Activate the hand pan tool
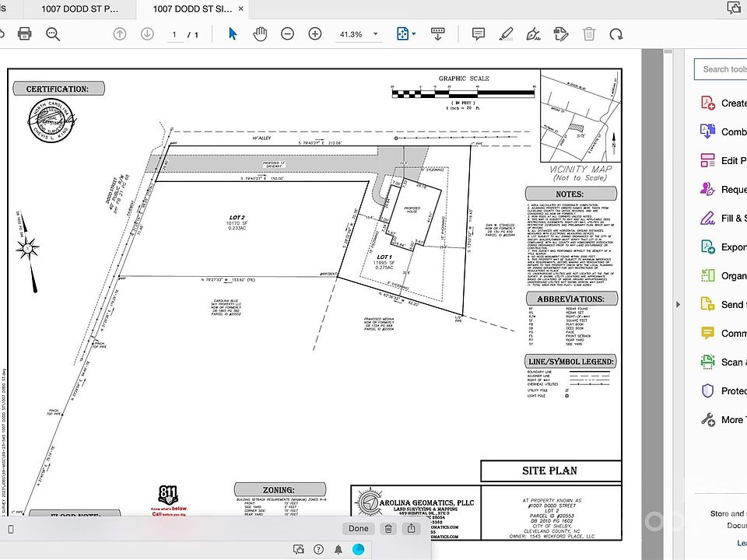Viewport: 747px width, 560px height. pyautogui.click(x=260, y=33)
